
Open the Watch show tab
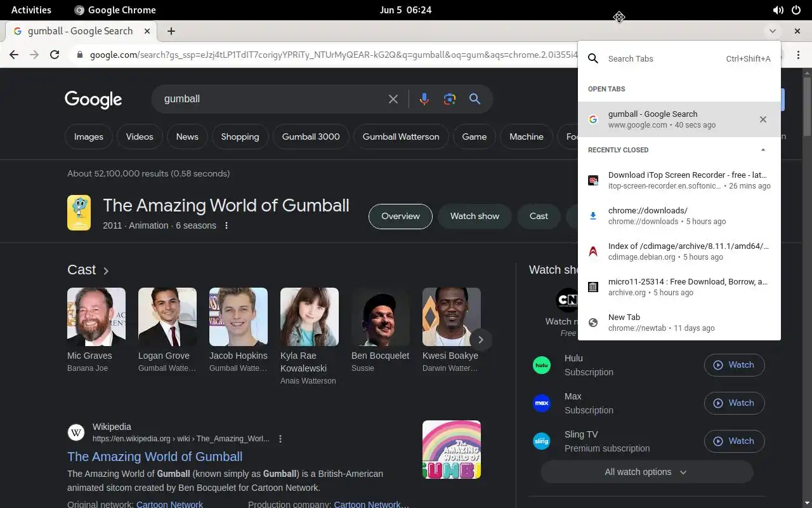[x=475, y=216]
